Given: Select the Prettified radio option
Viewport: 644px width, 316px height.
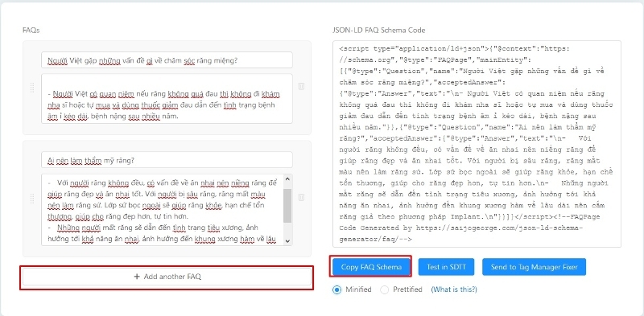Looking at the screenshot, I should tap(385, 289).
